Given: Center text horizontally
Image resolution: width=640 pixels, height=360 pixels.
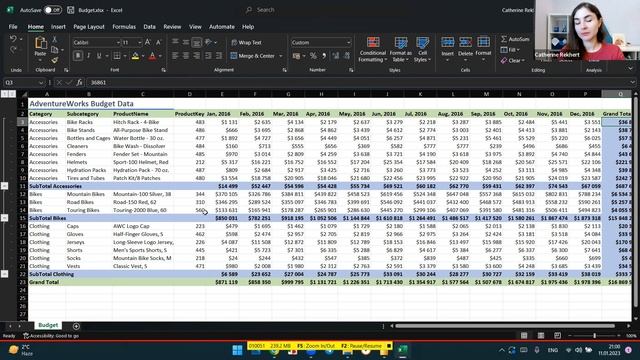Looking at the screenshot, I should (x=186, y=56).
